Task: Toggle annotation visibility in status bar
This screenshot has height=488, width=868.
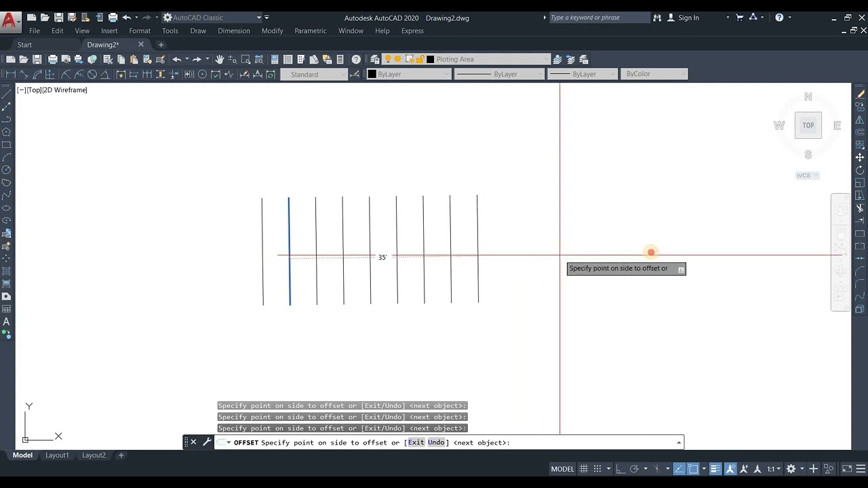Action: [730, 468]
